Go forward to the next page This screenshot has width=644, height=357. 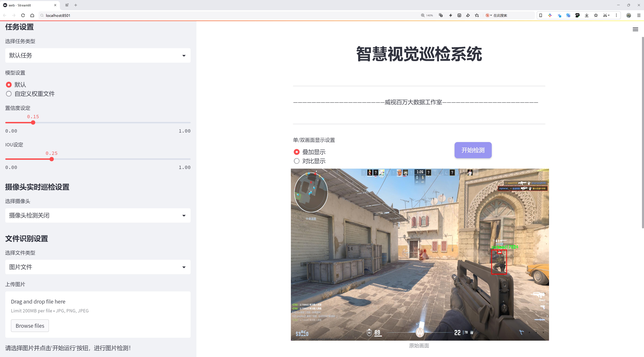[14, 15]
